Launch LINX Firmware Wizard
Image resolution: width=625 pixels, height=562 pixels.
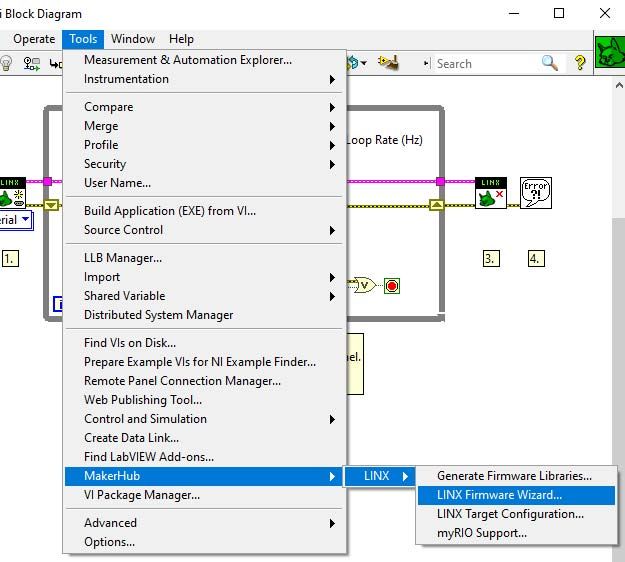pyautogui.click(x=516, y=495)
